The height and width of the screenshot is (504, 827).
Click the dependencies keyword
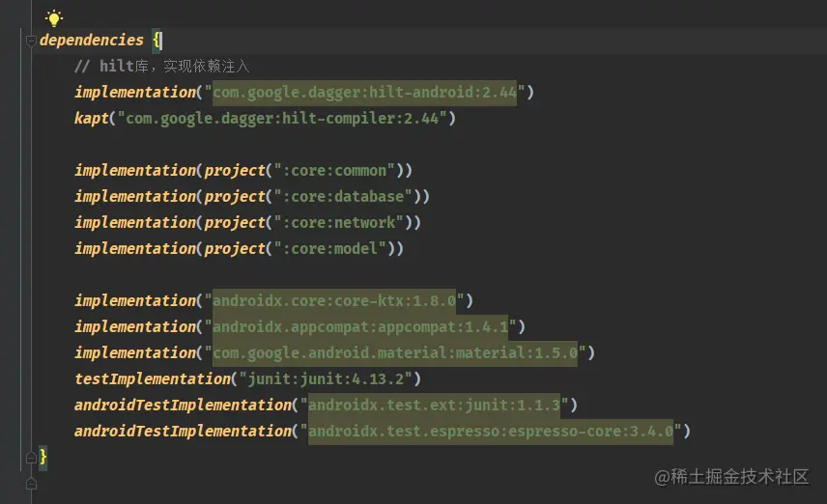tap(92, 40)
